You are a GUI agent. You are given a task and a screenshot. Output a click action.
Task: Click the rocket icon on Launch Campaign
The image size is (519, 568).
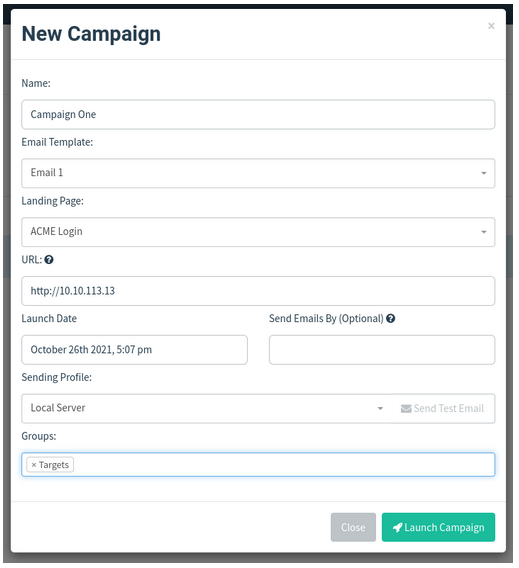click(x=397, y=527)
